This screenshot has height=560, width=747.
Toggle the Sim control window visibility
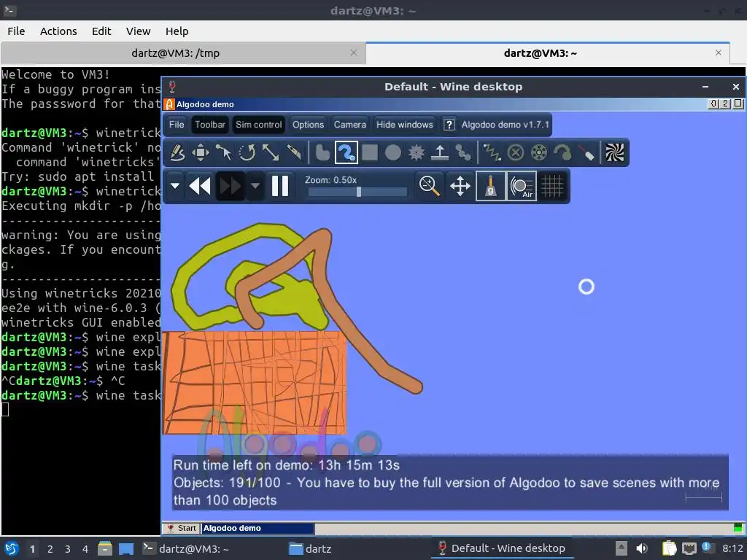coord(259,125)
